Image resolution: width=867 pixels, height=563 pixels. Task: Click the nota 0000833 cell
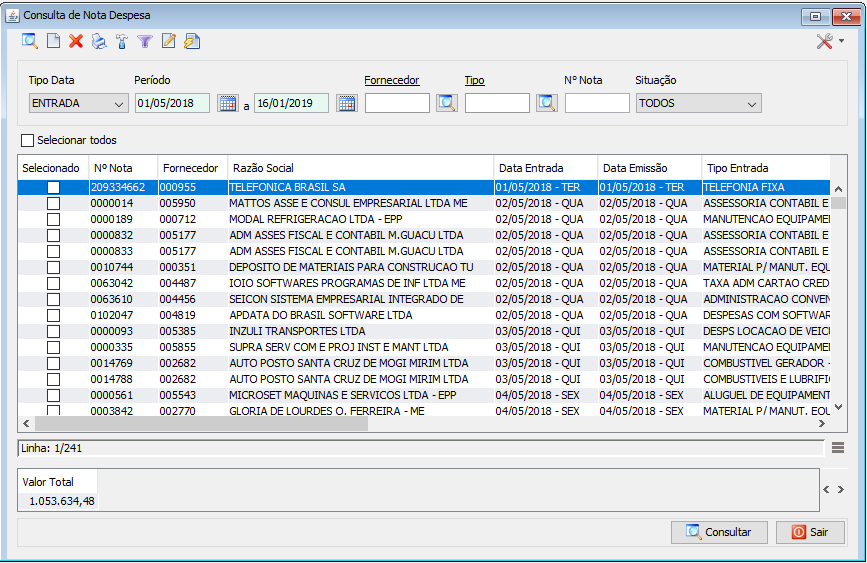pos(123,251)
